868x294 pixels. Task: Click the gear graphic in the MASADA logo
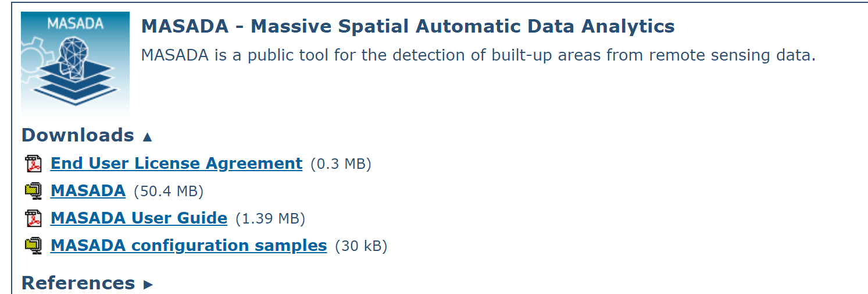(35, 61)
